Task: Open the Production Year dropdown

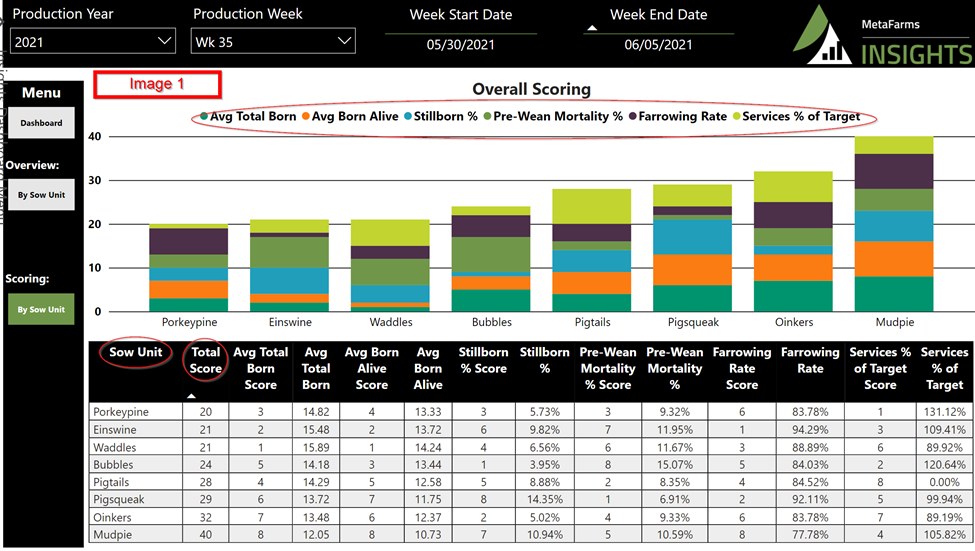Action: pyautogui.click(x=93, y=41)
